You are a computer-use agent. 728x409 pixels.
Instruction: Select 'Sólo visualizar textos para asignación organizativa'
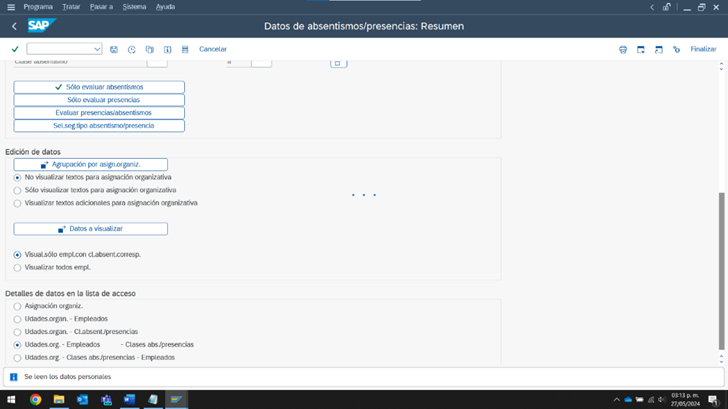(x=17, y=190)
